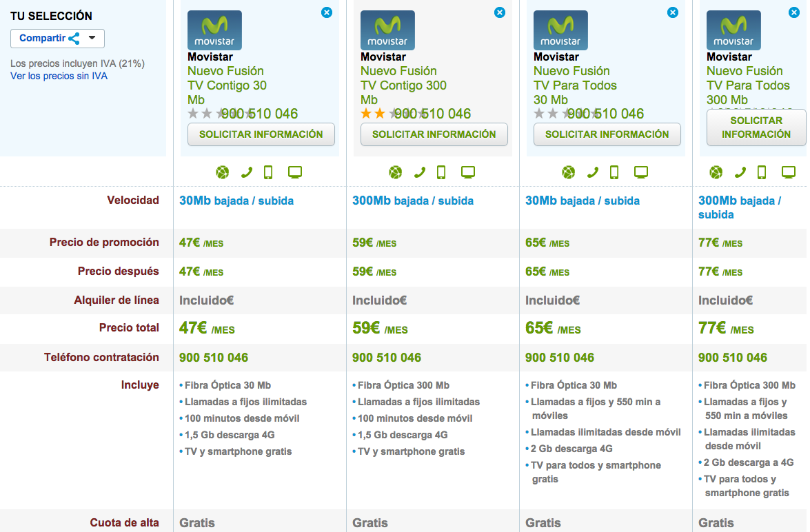This screenshot has height=532, width=810.
Task: Click Solicitar Información for TV Para Todos 300 Mb
Action: (x=756, y=127)
